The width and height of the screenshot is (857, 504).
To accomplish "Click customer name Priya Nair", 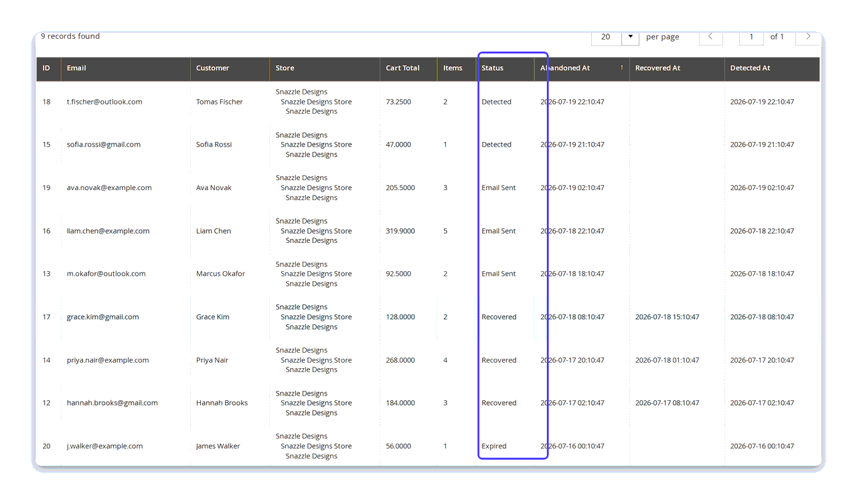I will (212, 360).
